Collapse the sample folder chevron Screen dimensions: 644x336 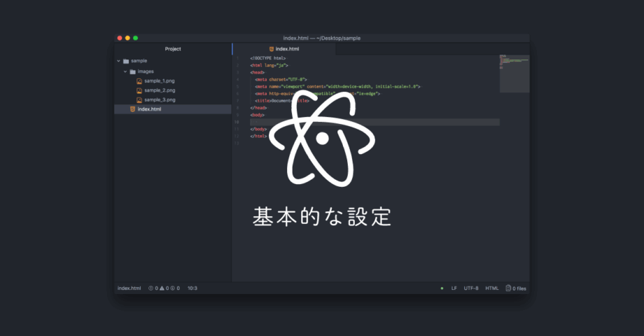pyautogui.click(x=119, y=61)
